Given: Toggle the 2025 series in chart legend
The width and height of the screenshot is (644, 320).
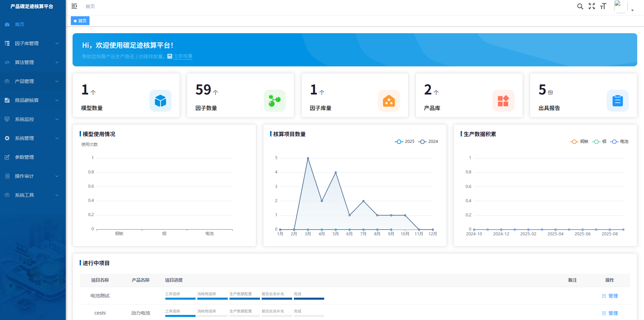Looking at the screenshot, I should click(x=405, y=142).
